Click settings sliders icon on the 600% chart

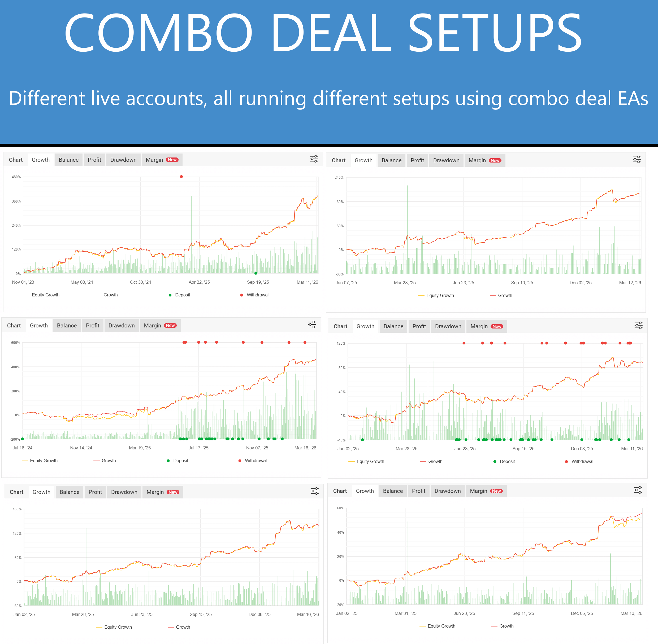click(x=312, y=325)
